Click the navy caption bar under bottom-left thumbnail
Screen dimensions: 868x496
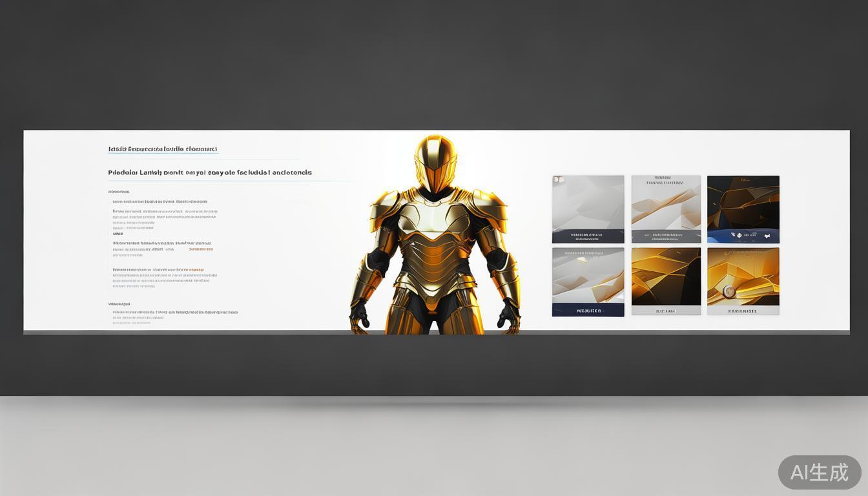[588, 311]
